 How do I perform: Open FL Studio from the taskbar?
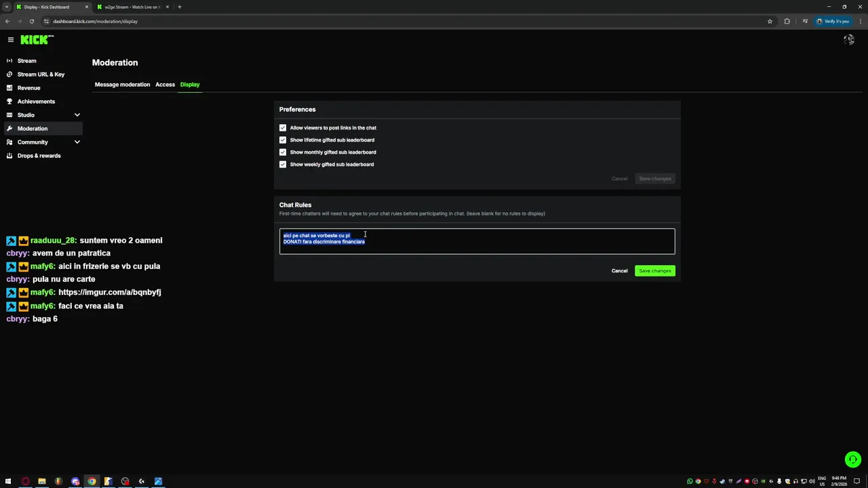[58, 481]
